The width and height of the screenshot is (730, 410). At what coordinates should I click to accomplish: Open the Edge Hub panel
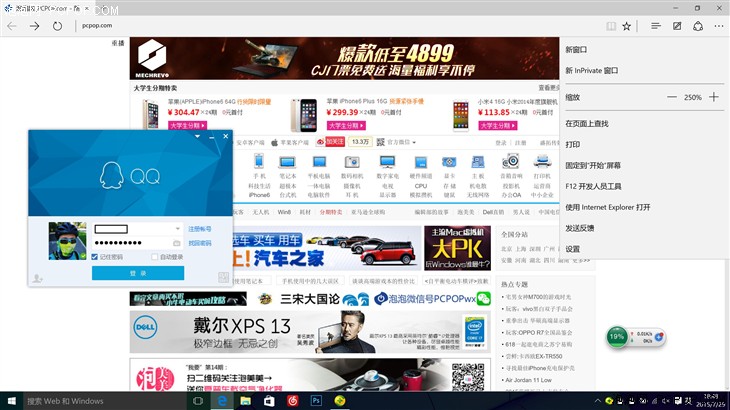656,26
